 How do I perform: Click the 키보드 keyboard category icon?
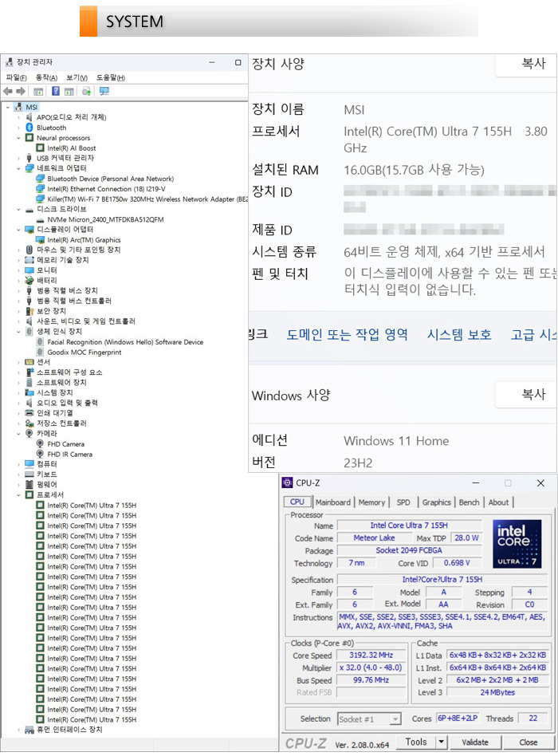[x=29, y=474]
